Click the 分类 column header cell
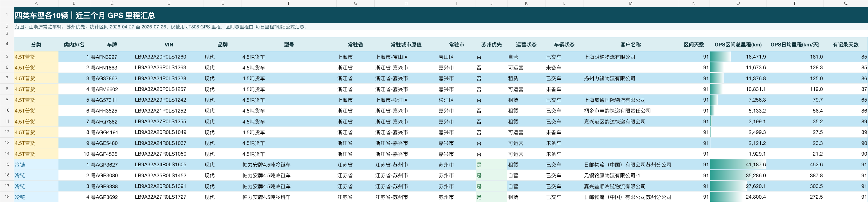 [36, 44]
